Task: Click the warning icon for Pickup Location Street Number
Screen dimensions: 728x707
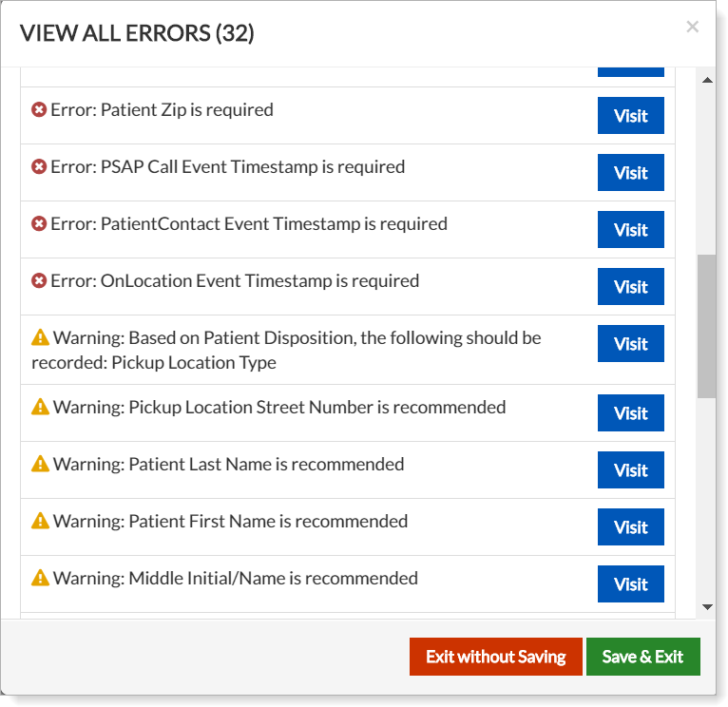Action: [x=40, y=407]
